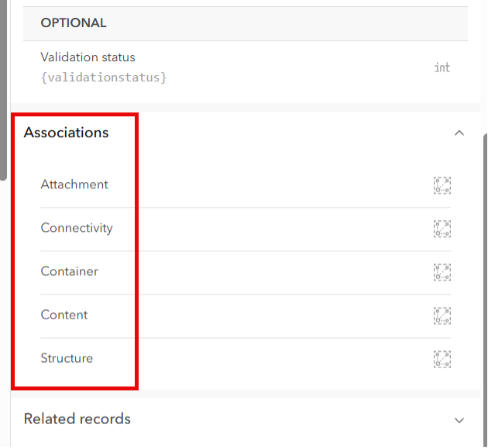488x448 pixels.
Task: Click the Attachment association icon
Action: 442,185
